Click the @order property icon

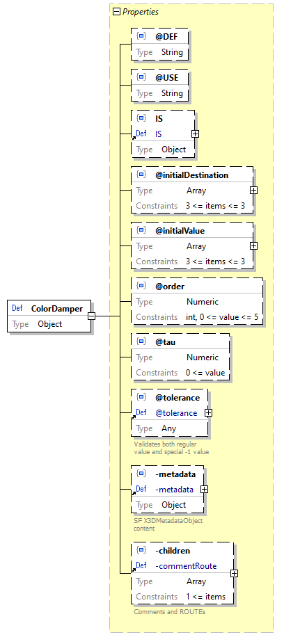pyautogui.click(x=141, y=286)
